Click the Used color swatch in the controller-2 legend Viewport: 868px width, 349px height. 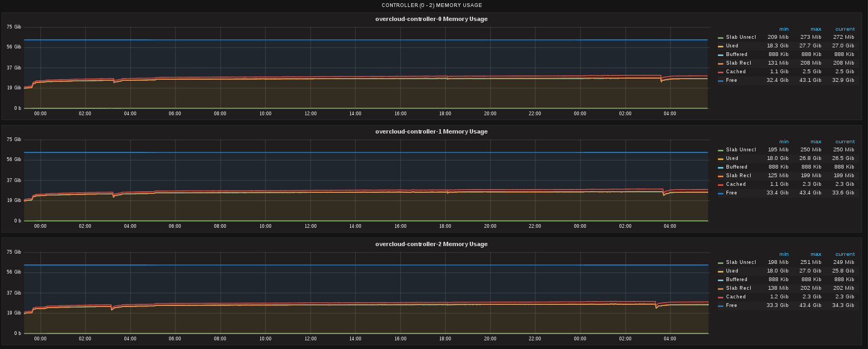pos(721,271)
